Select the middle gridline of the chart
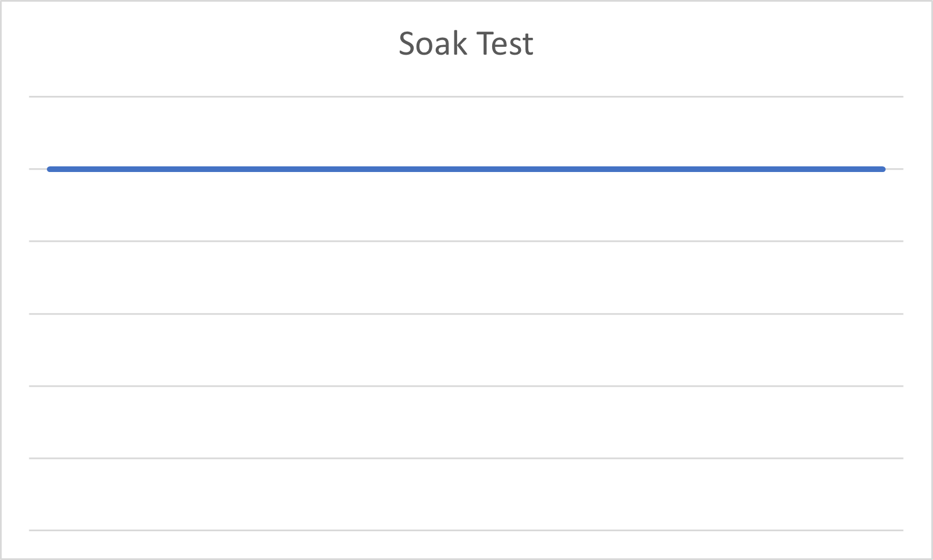 pyautogui.click(x=466, y=314)
